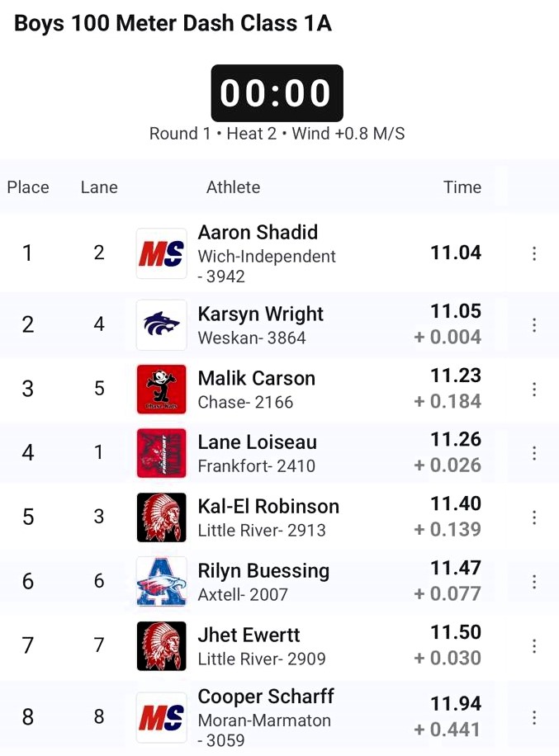Click the 00:00 race clock display
Viewport: 559px width, 756px height.
[x=277, y=93]
